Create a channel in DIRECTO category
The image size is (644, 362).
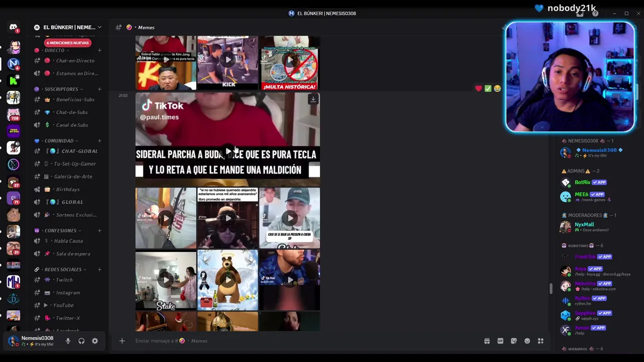tap(100, 50)
